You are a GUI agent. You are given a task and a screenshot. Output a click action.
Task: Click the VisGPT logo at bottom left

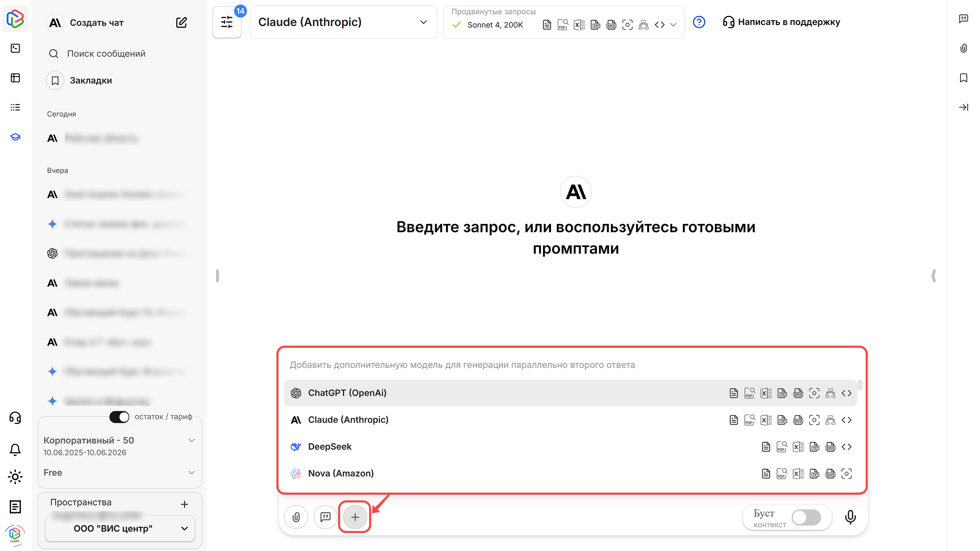pyautogui.click(x=15, y=535)
